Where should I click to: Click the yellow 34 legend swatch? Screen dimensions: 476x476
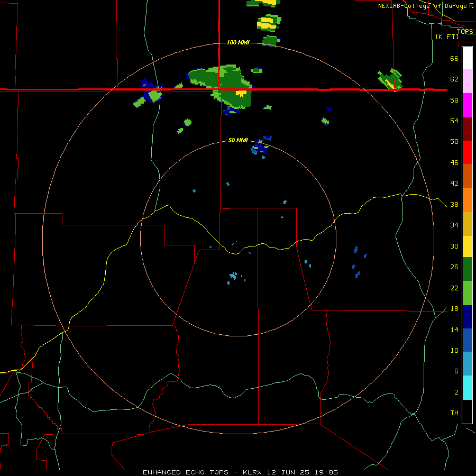(467, 246)
